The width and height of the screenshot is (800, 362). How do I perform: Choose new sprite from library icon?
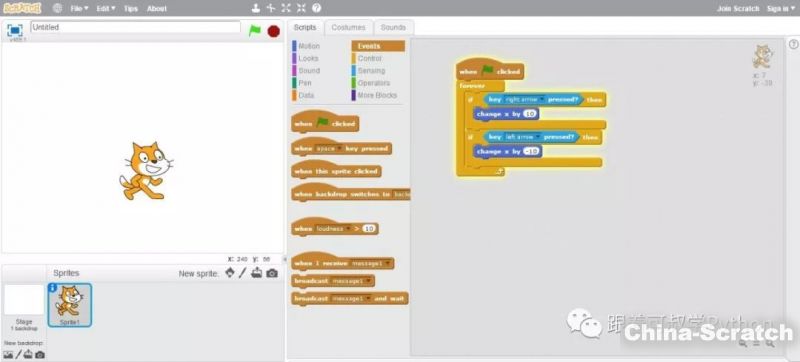(230, 273)
